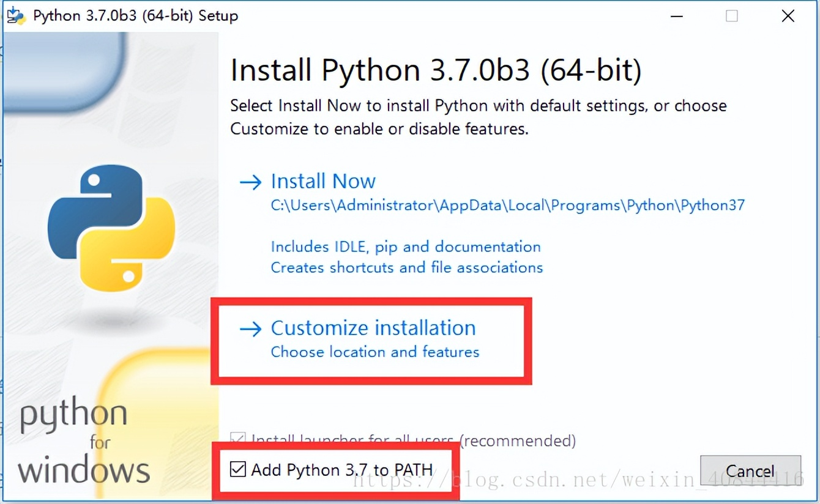Open Customize installation
Screen dimensions: 820x504
point(373,328)
